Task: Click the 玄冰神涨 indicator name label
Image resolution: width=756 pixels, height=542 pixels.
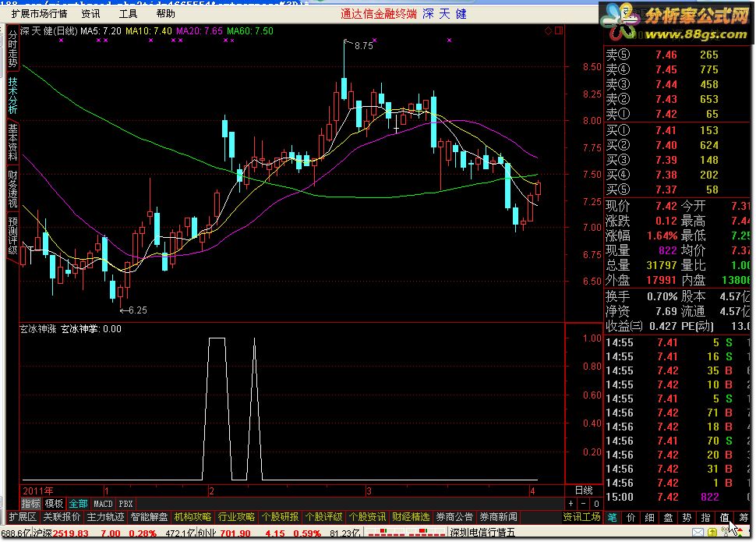Action: (x=37, y=328)
